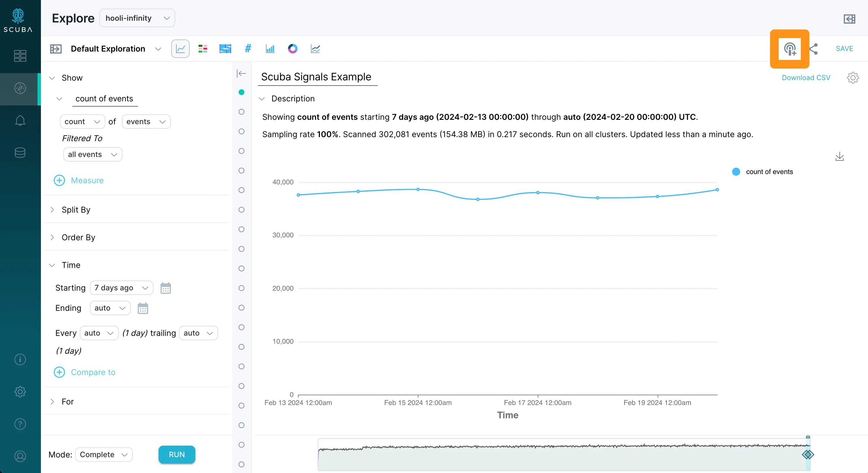The width and height of the screenshot is (868, 473).
Task: Click chart settings gear near Download CSV
Action: tap(852, 78)
